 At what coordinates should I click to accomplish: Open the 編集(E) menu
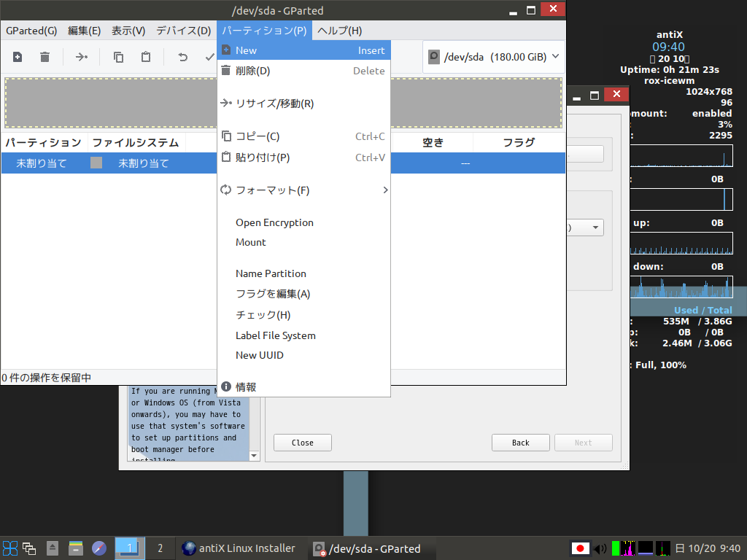coord(85,31)
